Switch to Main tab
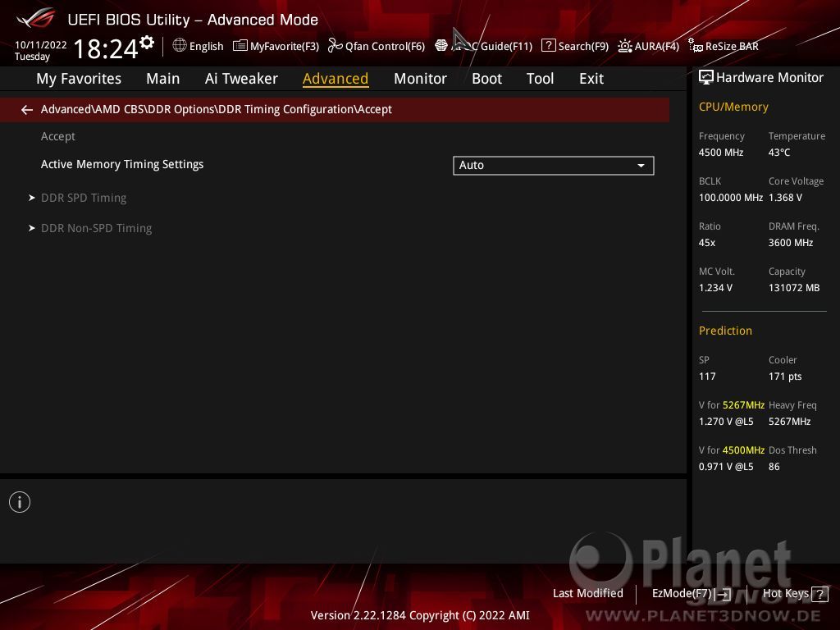The height and width of the screenshot is (630, 840). click(x=163, y=79)
